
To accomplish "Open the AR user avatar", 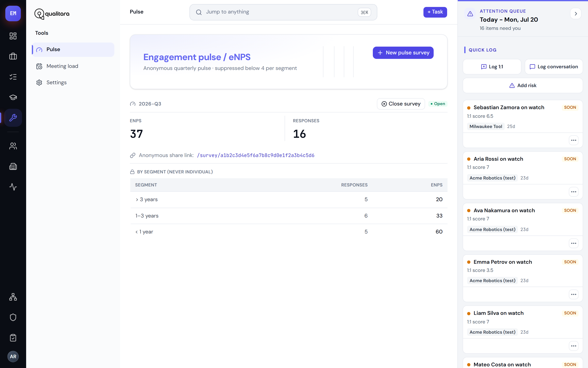I will click(x=13, y=357).
